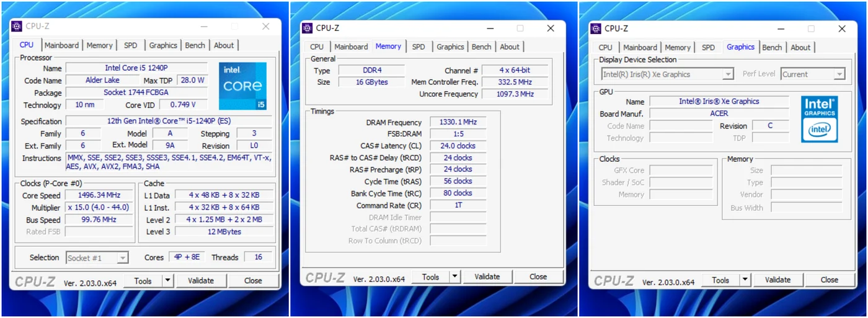868x318 pixels.
Task: Select Graphics tab in CPU window
Action: (163, 45)
